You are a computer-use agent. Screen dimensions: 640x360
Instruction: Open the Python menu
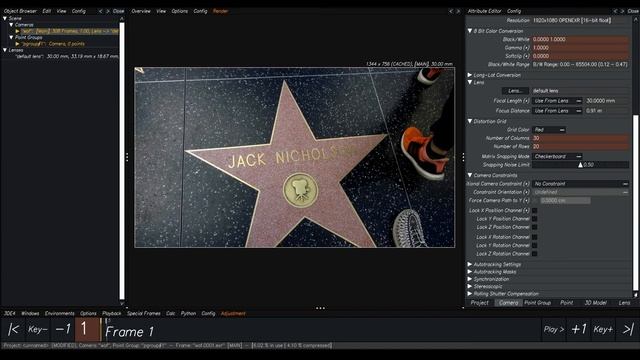[188, 313]
